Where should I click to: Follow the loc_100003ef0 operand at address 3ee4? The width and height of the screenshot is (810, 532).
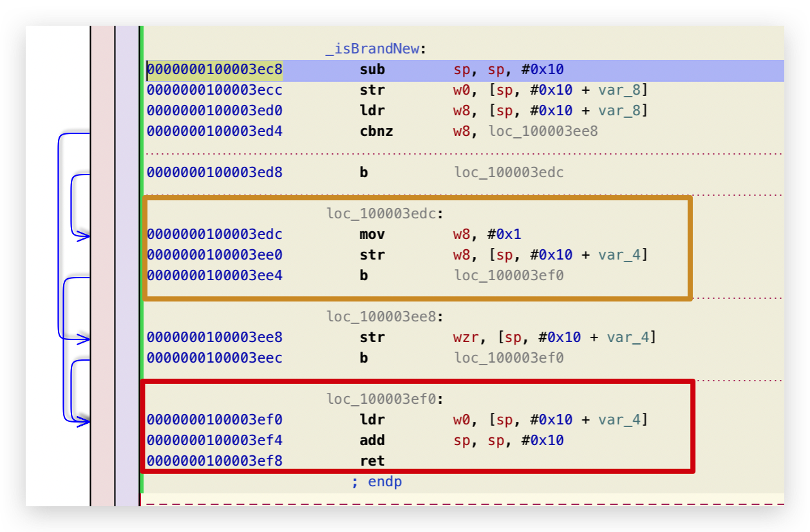[509, 276]
